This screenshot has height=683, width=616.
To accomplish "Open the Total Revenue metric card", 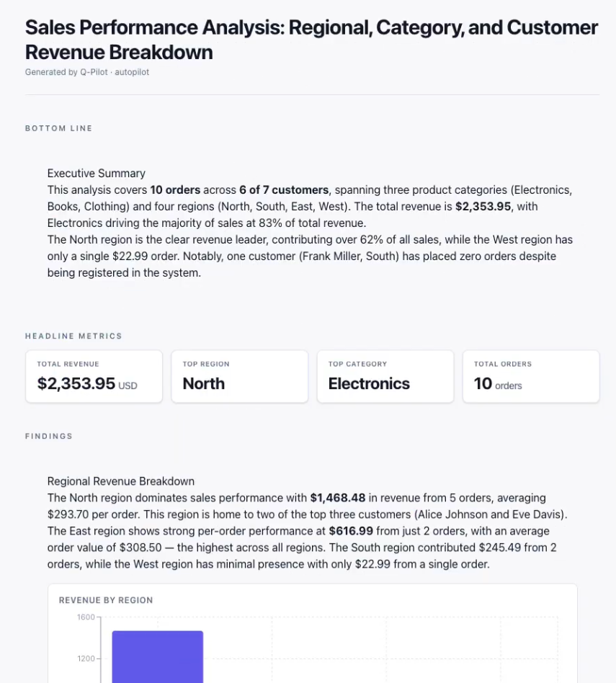I will click(x=94, y=376).
